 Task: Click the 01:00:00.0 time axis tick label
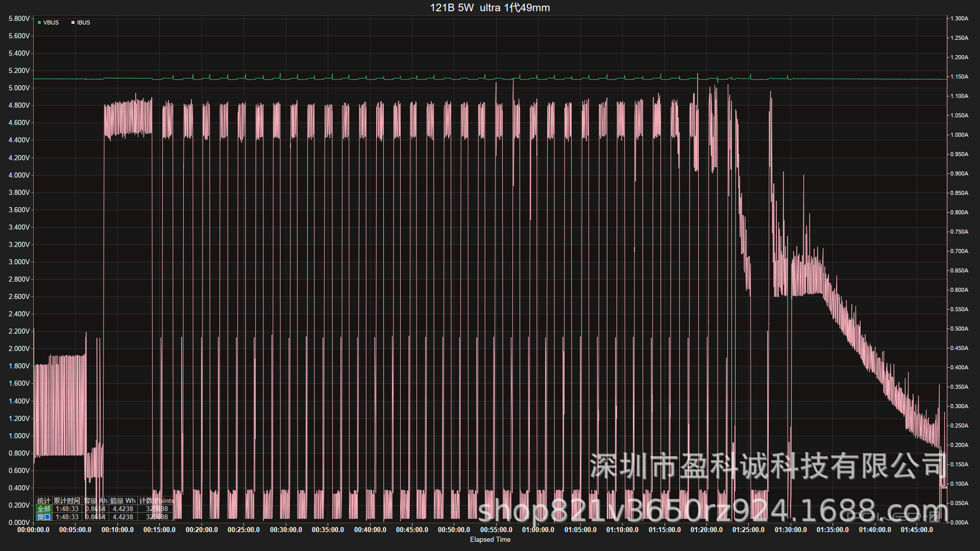tap(538, 530)
